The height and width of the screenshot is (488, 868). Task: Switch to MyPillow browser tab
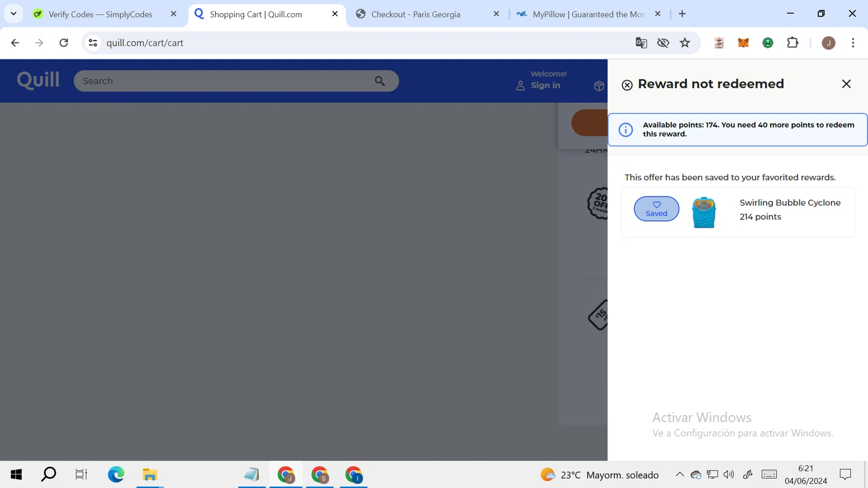tap(589, 14)
